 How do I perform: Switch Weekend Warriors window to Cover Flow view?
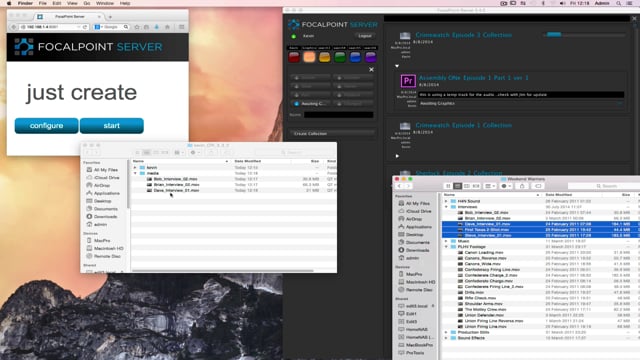[x=476, y=186]
